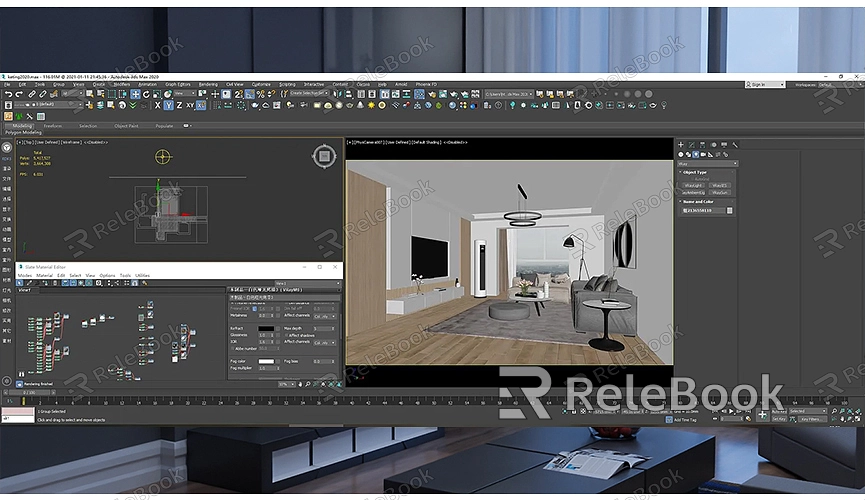Toggle the 2.5D Snaps icon

pyautogui.click(x=238, y=94)
